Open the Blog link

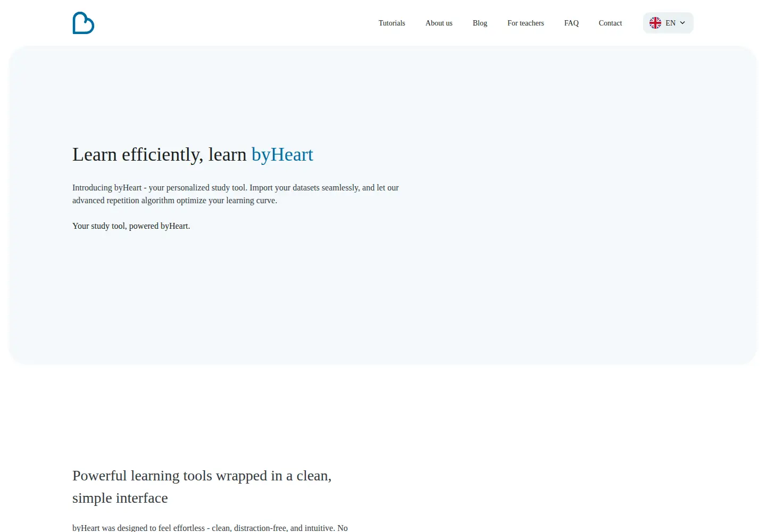[480, 23]
